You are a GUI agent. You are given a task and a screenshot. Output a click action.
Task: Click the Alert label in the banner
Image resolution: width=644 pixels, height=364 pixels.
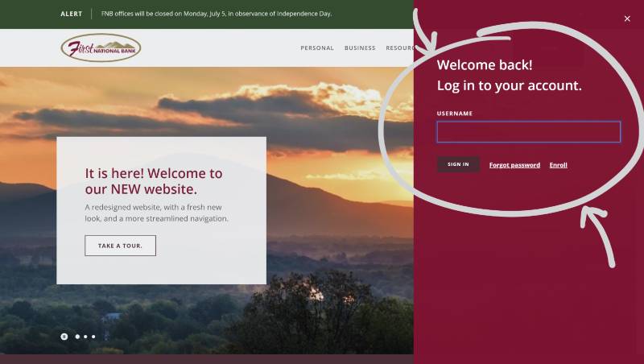pyautogui.click(x=72, y=14)
